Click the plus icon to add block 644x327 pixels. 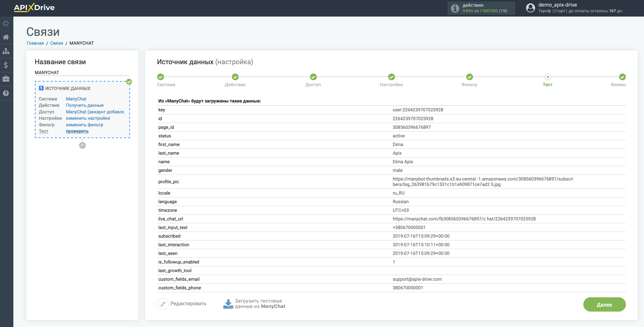(x=82, y=145)
